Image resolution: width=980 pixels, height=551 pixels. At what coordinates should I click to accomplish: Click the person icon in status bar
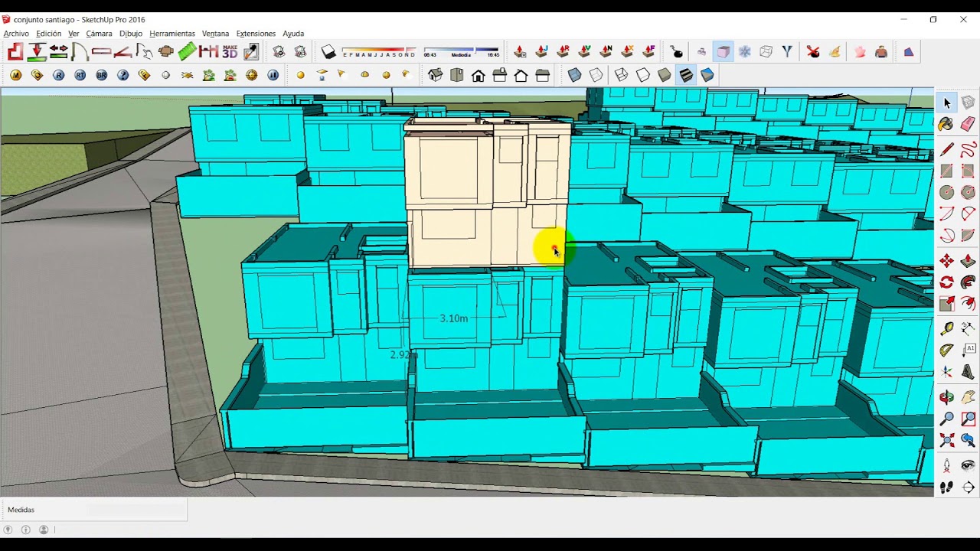click(44, 530)
